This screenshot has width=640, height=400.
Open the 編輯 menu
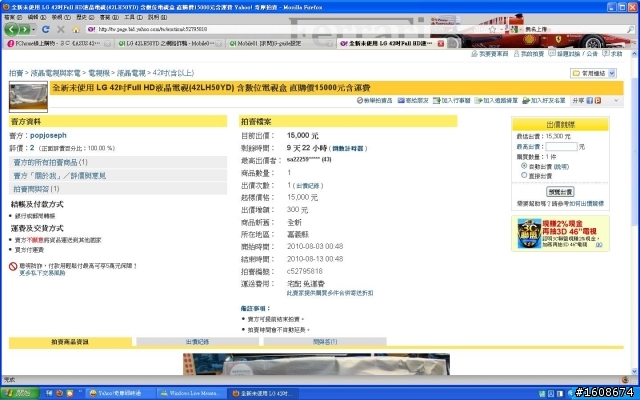[37, 18]
